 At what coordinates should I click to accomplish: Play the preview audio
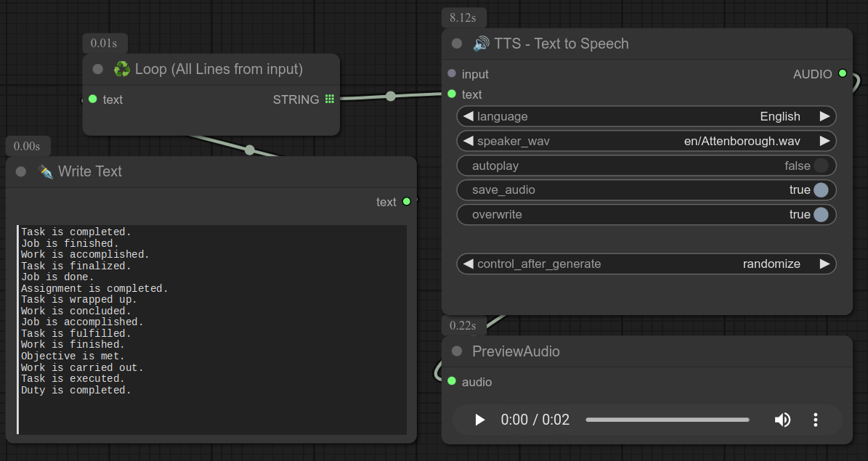479,420
